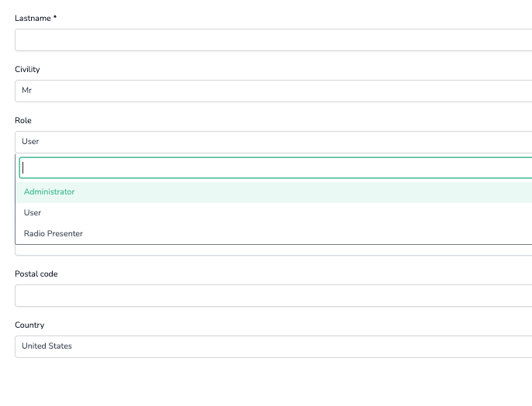Click the Country label
532x406 pixels.
click(x=29, y=325)
